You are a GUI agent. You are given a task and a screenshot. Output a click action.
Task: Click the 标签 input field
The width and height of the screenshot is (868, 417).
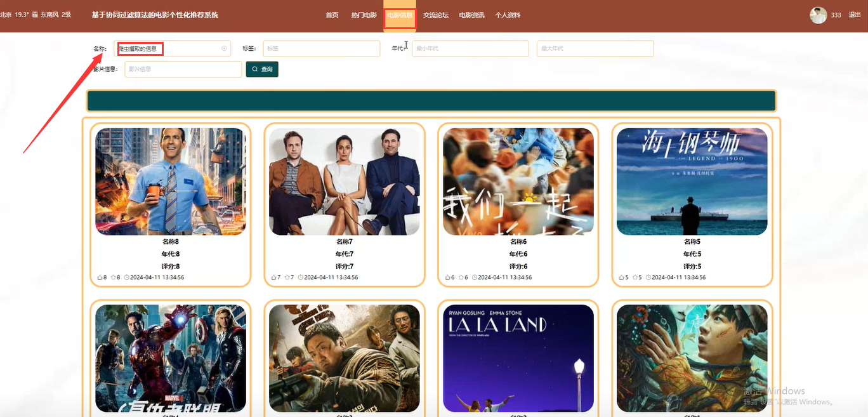coord(321,48)
